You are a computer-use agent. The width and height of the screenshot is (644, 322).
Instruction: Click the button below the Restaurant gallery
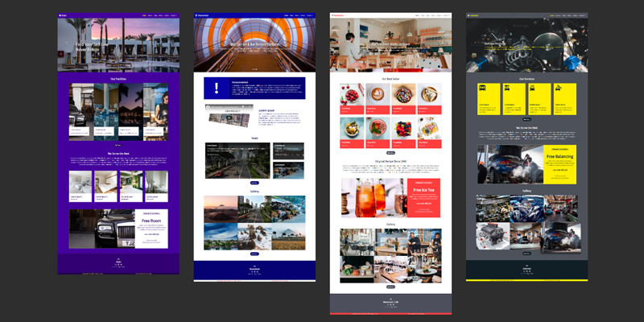[390, 287]
